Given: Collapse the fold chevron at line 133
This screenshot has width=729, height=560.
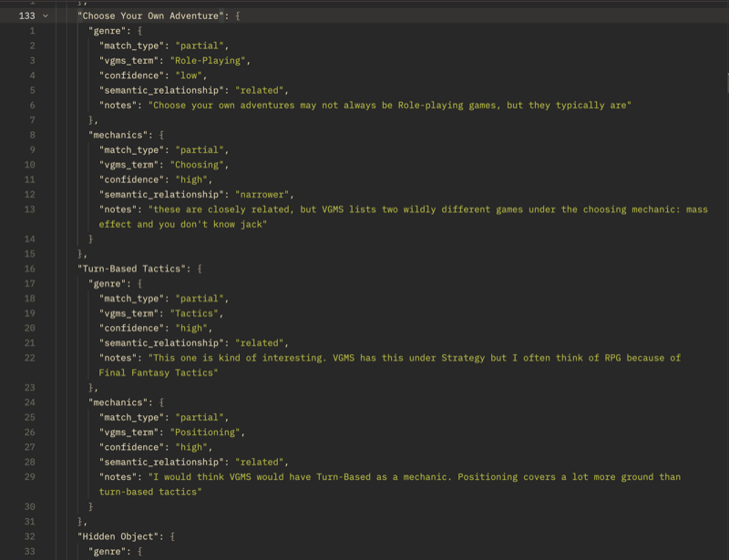Looking at the screenshot, I should tap(46, 15).
